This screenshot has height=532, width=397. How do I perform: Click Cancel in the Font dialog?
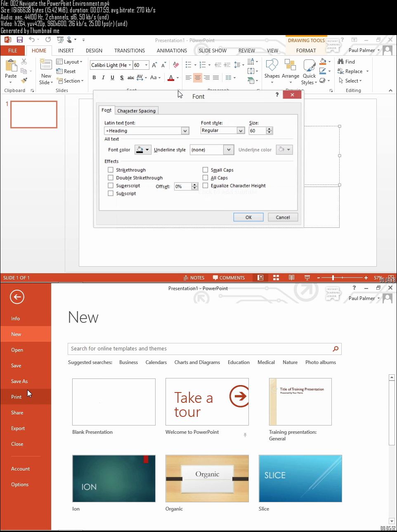pyautogui.click(x=283, y=217)
